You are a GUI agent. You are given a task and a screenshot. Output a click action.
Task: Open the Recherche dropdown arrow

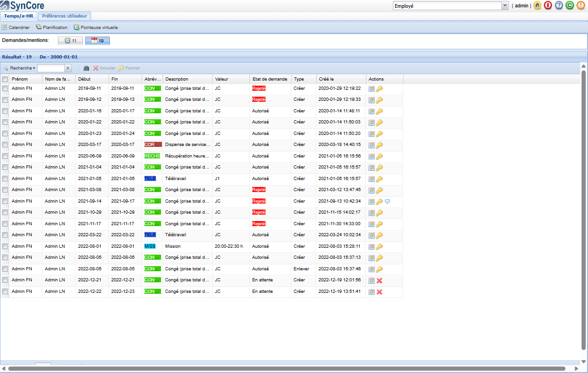click(x=34, y=68)
